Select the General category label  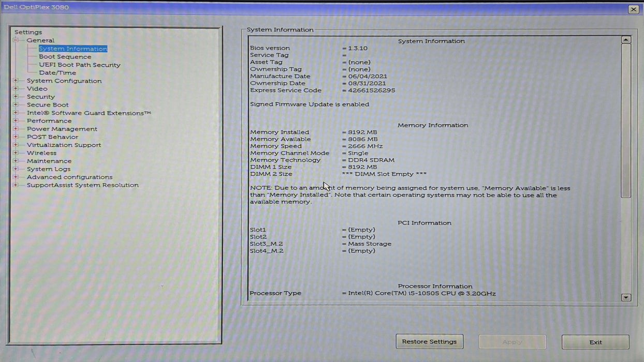[40, 40]
